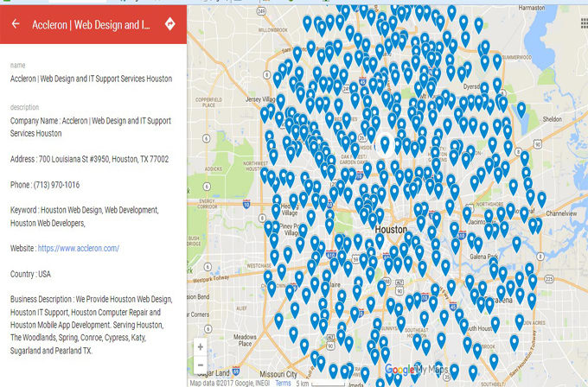Click the Westpark Tollway road label

pyautogui.click(x=210, y=279)
